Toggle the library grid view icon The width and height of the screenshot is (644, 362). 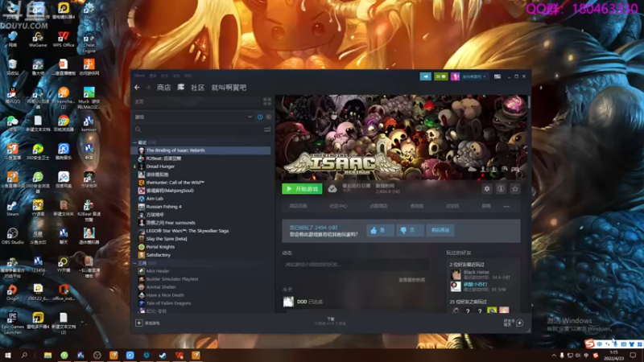coord(267,101)
